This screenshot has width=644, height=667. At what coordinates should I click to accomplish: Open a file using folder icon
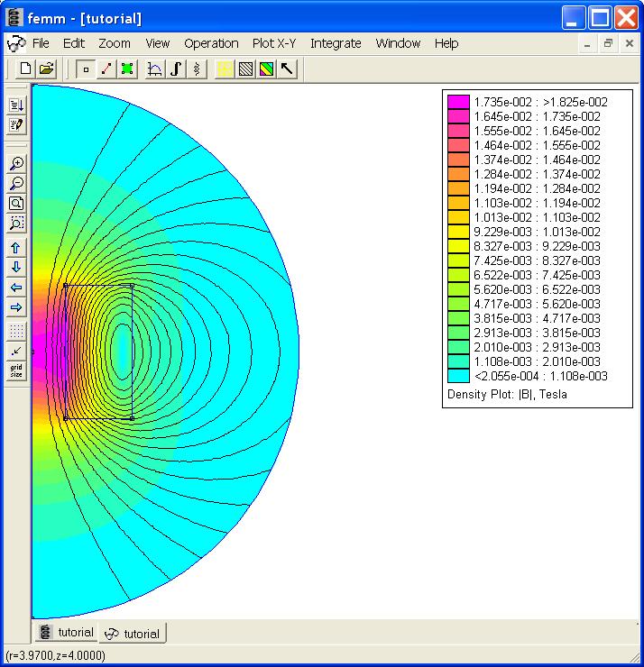click(46, 69)
